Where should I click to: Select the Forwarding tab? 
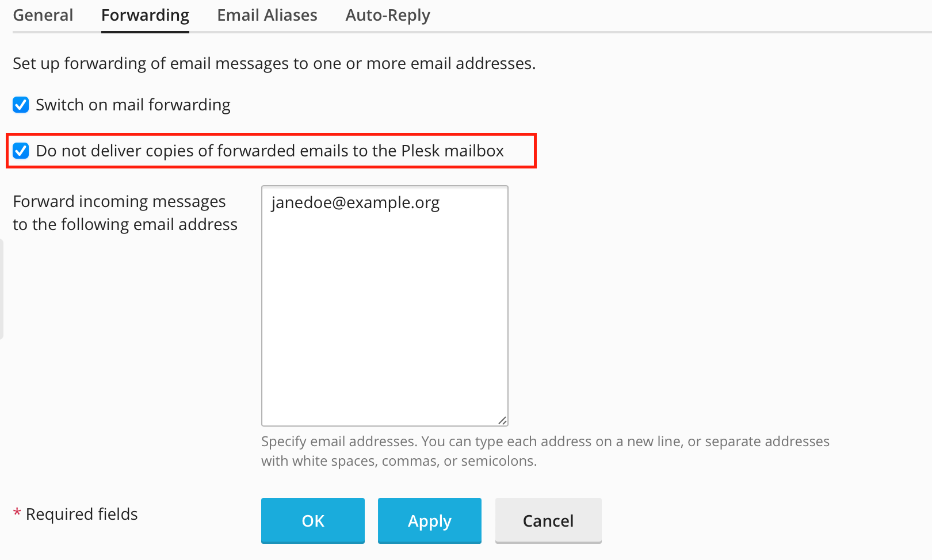pyautogui.click(x=145, y=16)
